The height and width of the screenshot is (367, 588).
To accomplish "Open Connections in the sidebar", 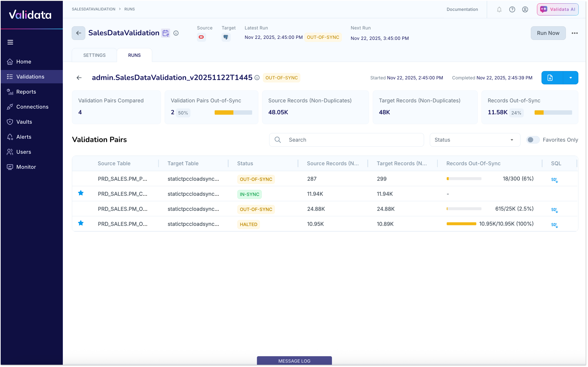I will point(32,107).
